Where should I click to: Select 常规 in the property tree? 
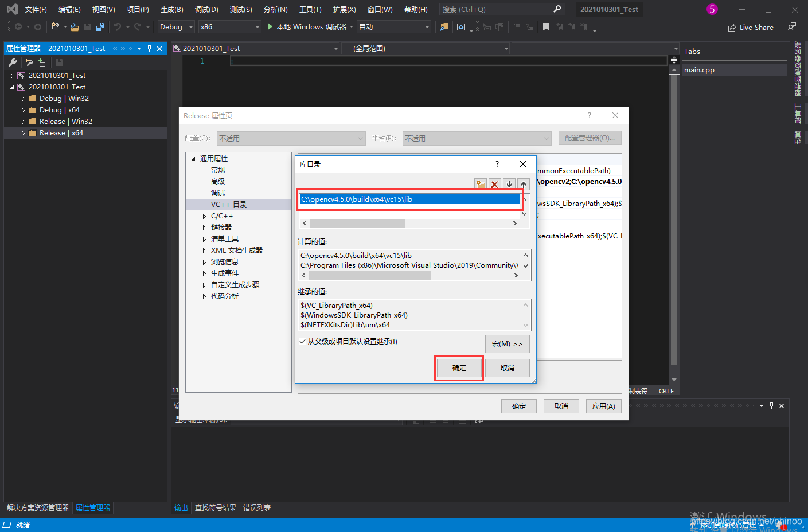(x=218, y=170)
